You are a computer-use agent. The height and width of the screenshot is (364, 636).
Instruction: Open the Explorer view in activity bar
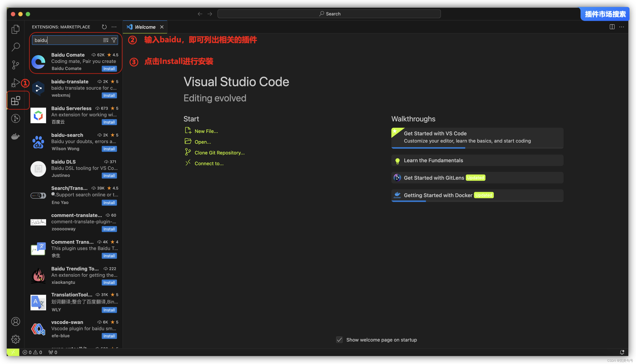(16, 29)
